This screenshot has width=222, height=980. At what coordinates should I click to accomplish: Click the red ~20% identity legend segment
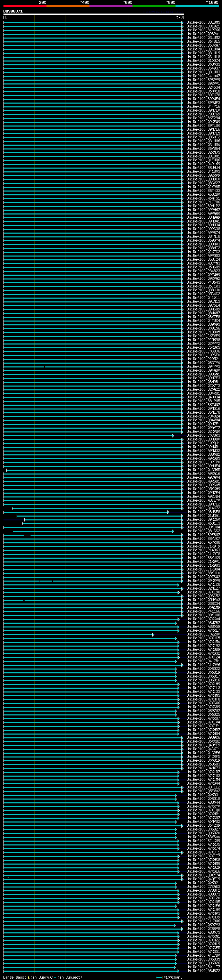pos(25,6)
